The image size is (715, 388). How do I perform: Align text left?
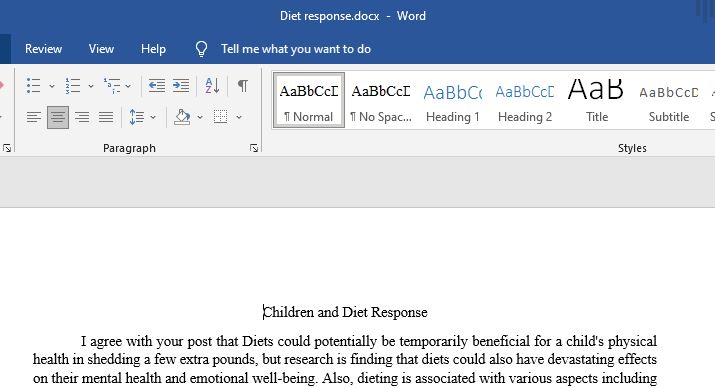[x=34, y=118]
